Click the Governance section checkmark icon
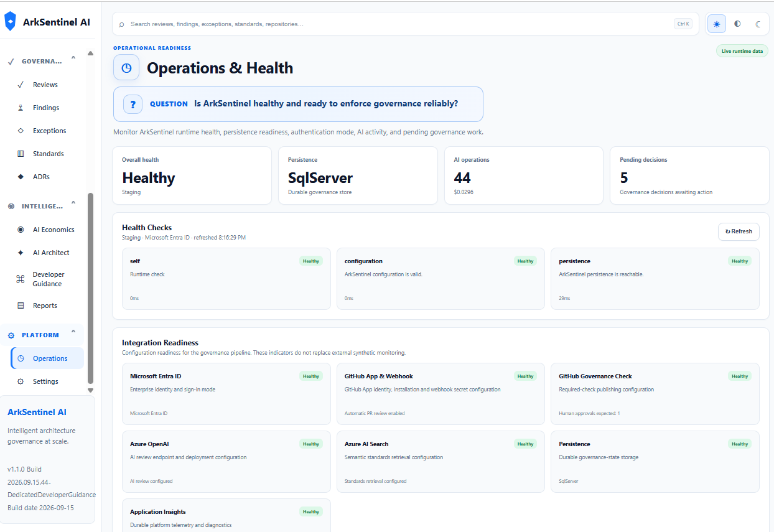Image resolution: width=774 pixels, height=532 pixels. pyautogui.click(x=11, y=62)
